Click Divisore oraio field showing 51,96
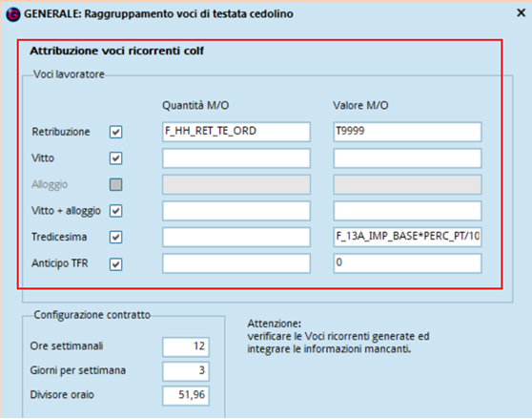Viewport: 532px width, 419px height. [x=186, y=396]
